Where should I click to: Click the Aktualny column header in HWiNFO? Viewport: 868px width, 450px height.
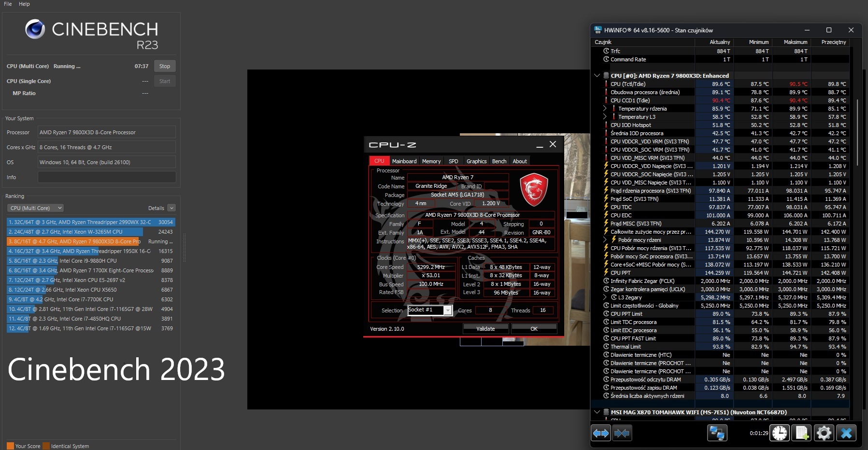714,42
